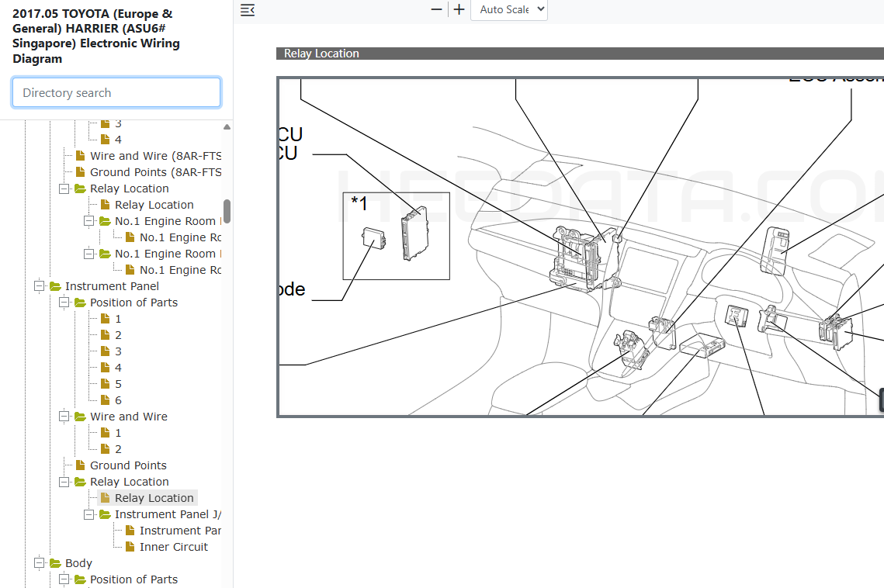Screen dimensions: 884x588
Task: Toggle the sidebar collapse icon
Action: [x=248, y=9]
